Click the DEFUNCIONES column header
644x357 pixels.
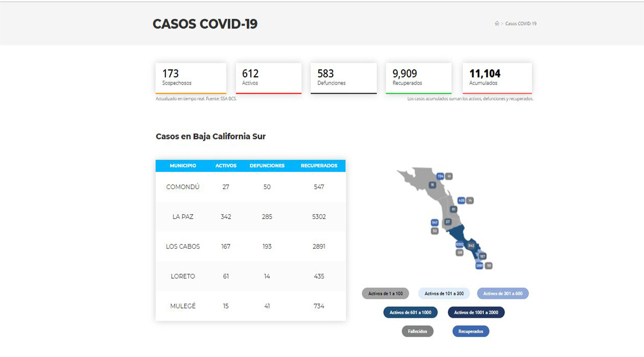267,166
